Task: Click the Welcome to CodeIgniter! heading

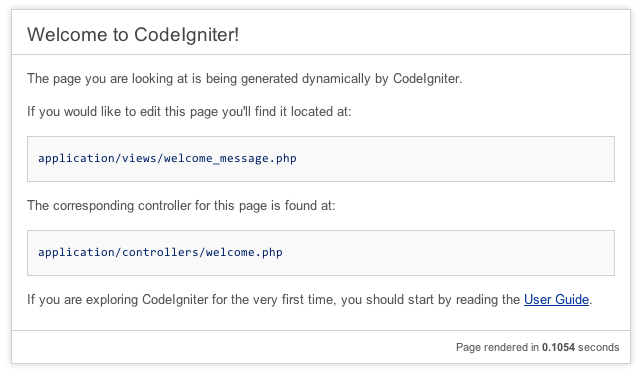Action: tap(133, 34)
